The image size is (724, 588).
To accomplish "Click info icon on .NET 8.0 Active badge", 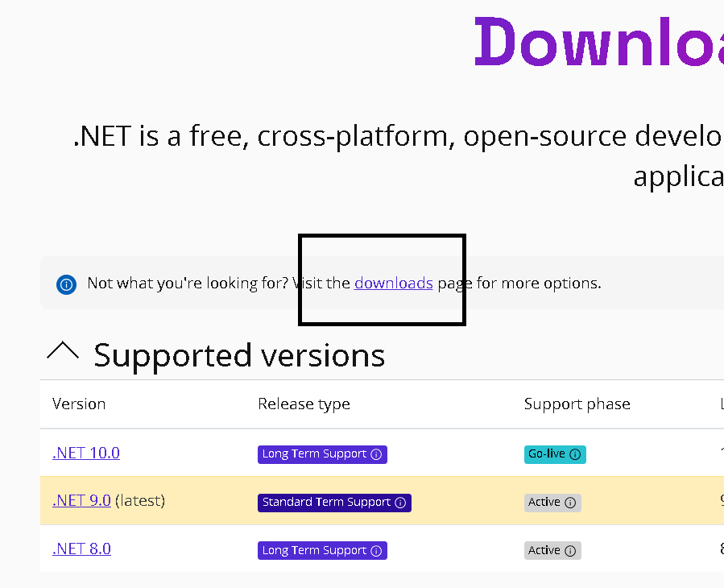I will click(570, 551).
